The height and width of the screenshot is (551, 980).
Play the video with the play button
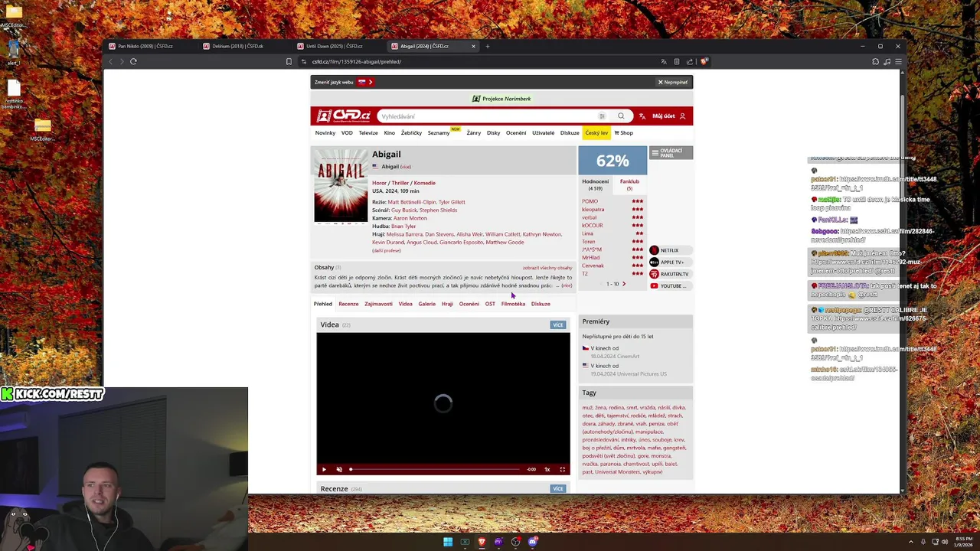click(324, 469)
